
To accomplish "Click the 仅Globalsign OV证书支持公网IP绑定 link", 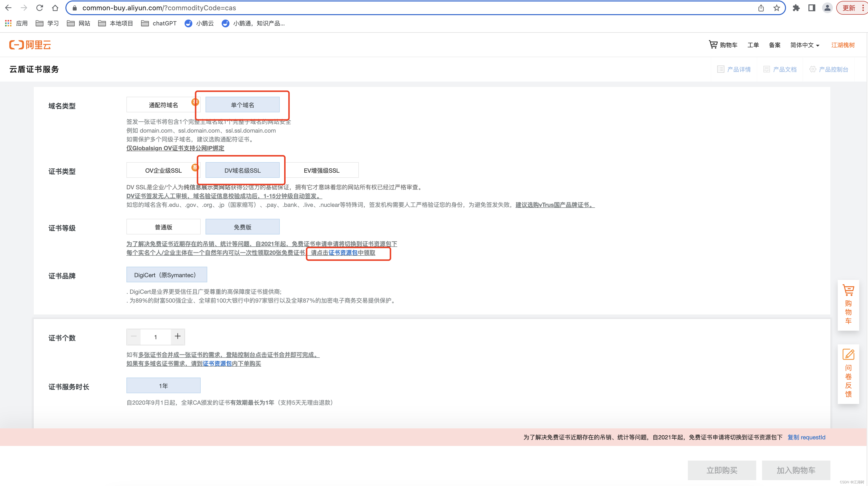I will [x=175, y=148].
